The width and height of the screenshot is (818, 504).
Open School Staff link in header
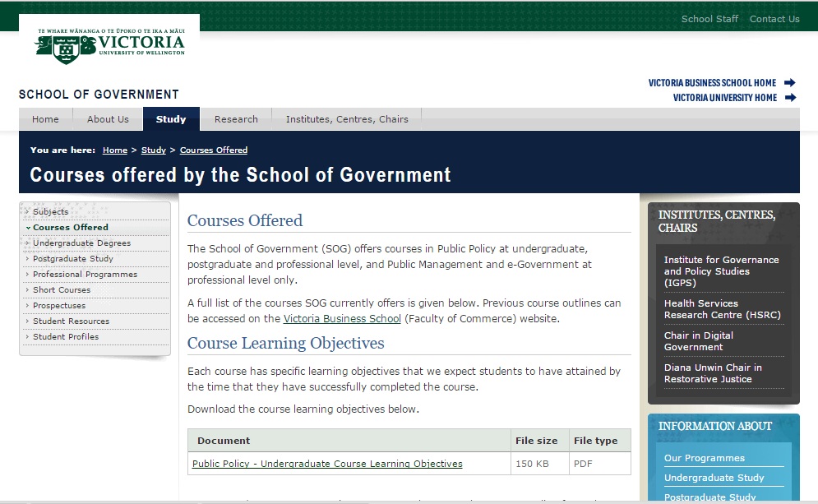tap(709, 19)
